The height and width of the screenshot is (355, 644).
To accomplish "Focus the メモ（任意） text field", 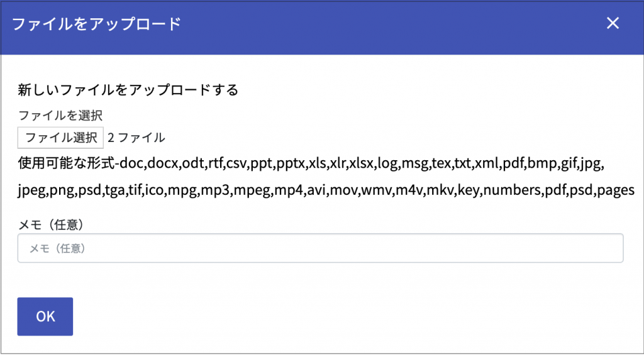I will point(320,248).
